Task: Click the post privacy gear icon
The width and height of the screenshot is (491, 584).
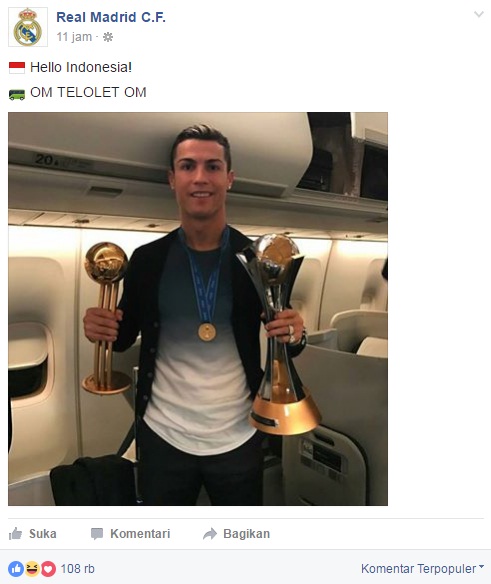Action: [x=108, y=37]
